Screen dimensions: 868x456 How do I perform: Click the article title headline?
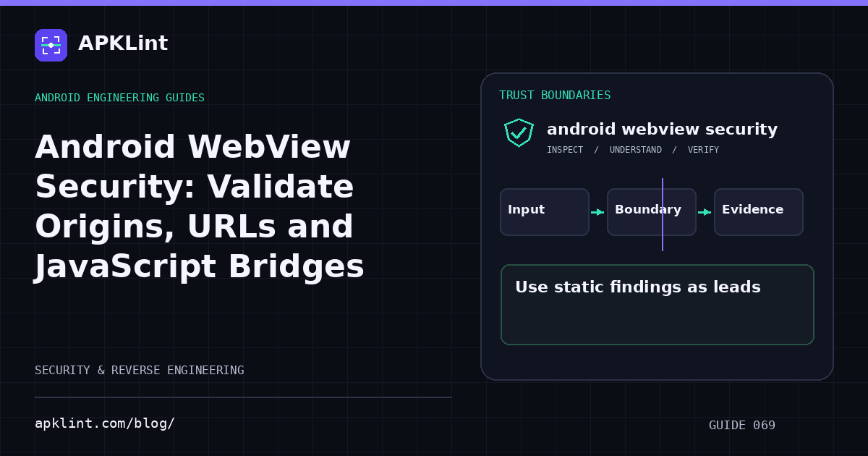click(200, 207)
